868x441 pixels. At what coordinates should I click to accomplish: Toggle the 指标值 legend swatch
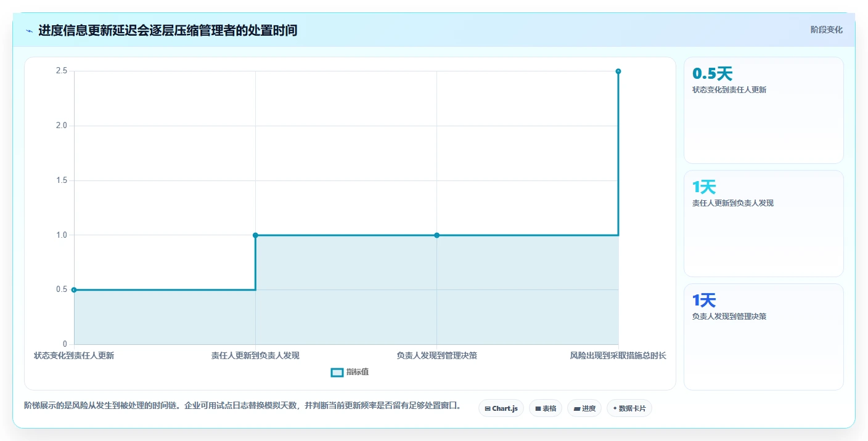pyautogui.click(x=337, y=372)
